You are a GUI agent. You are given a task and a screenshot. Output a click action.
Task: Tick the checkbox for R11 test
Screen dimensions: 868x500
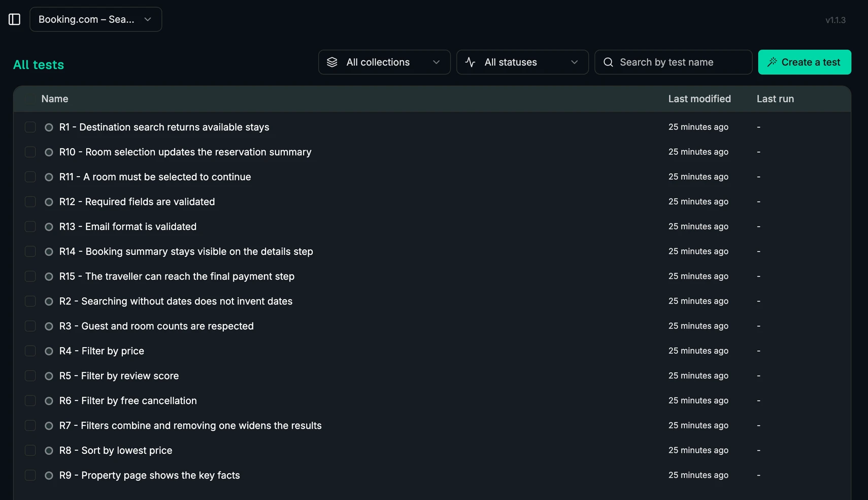[x=30, y=177]
